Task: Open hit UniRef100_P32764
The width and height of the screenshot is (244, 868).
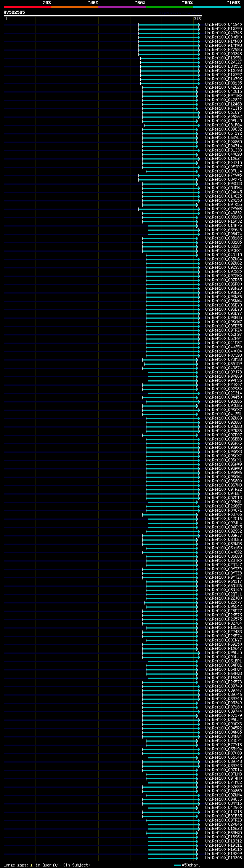Action: (x=223, y=623)
